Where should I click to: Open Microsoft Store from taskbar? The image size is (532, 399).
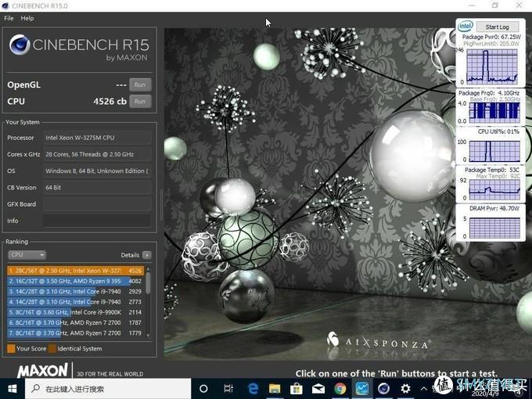(297, 389)
